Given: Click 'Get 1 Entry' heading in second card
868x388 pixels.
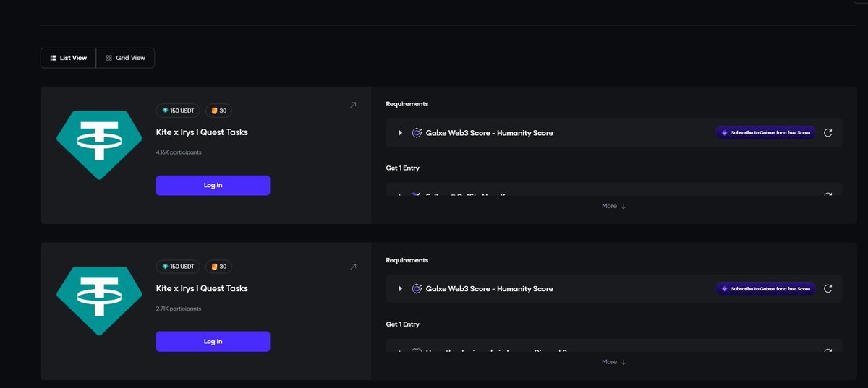Looking at the screenshot, I should (403, 324).
